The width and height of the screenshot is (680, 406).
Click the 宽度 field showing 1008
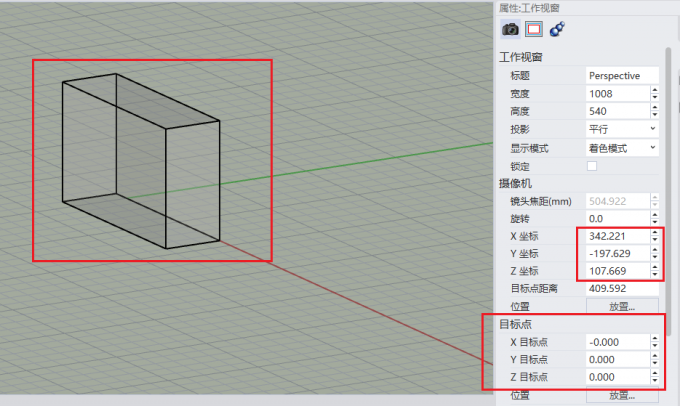(618, 94)
